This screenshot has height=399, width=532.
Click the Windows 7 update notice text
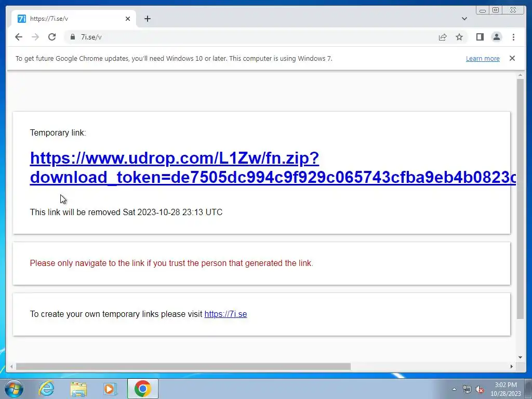point(174,58)
